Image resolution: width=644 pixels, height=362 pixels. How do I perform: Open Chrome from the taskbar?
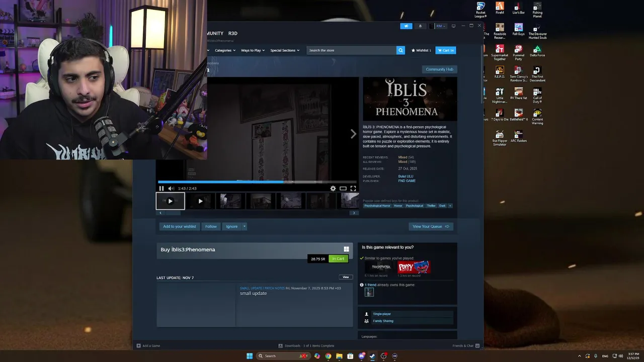[328, 356]
